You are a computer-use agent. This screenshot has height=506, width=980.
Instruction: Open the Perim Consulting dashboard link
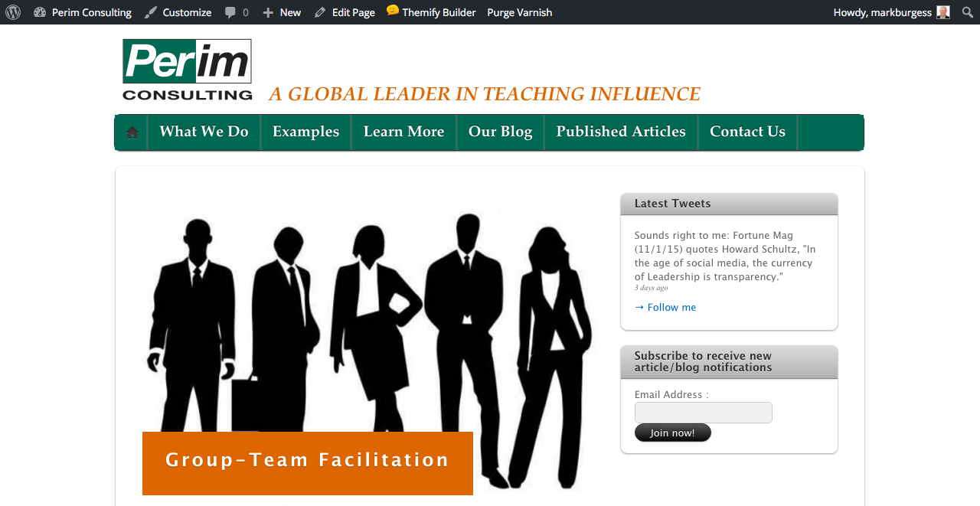[x=83, y=12]
